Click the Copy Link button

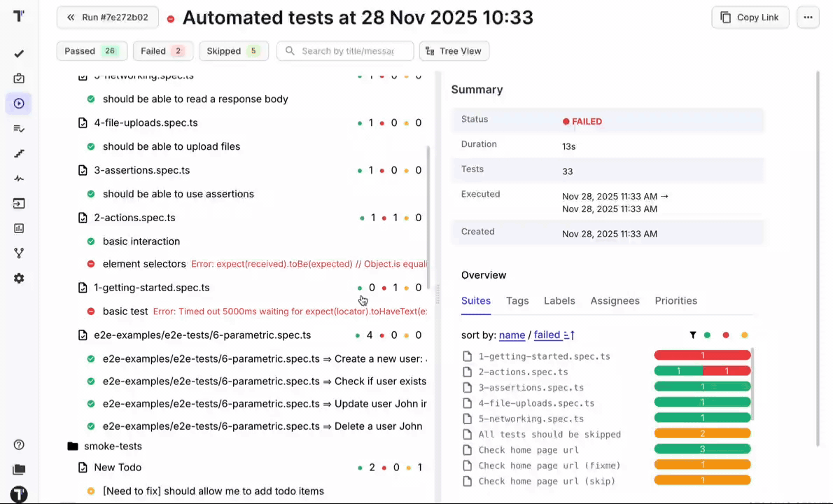[750, 17]
